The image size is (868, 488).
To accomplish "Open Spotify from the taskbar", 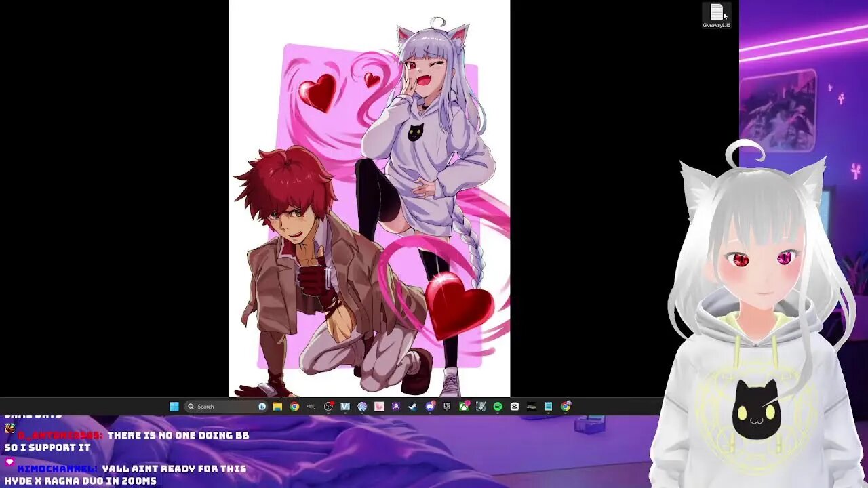I will 498,407.
